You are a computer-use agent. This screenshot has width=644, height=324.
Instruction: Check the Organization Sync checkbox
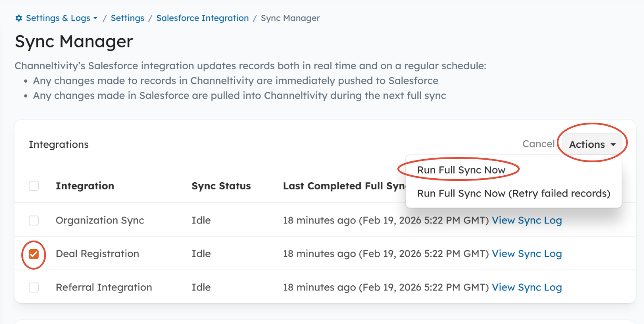point(33,220)
